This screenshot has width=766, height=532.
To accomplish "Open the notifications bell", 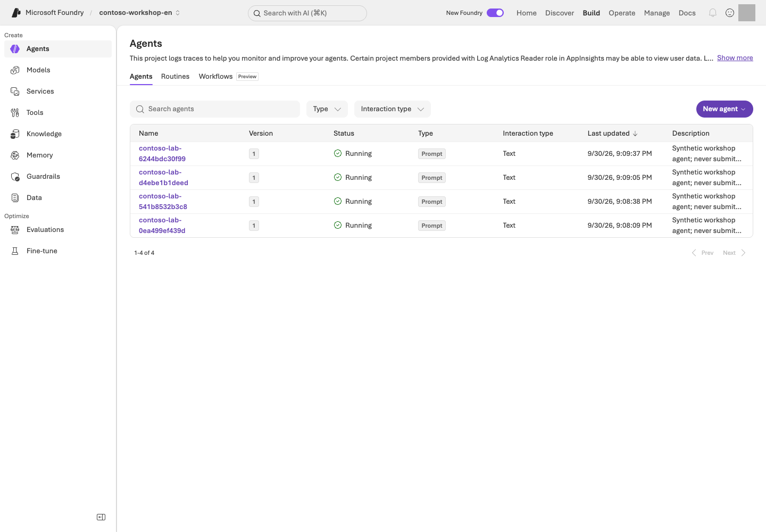I will tap(713, 13).
